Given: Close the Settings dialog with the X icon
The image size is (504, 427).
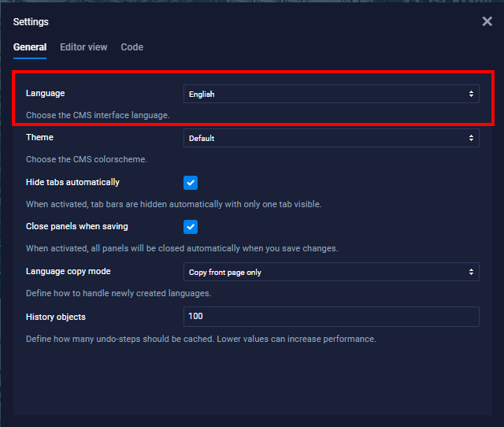Looking at the screenshot, I should (487, 21).
